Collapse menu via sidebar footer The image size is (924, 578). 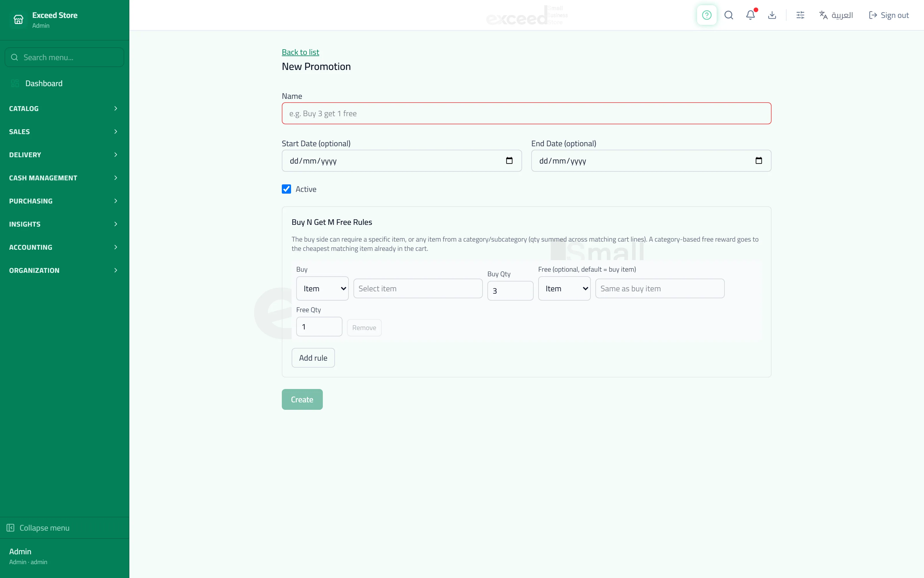[64, 527]
